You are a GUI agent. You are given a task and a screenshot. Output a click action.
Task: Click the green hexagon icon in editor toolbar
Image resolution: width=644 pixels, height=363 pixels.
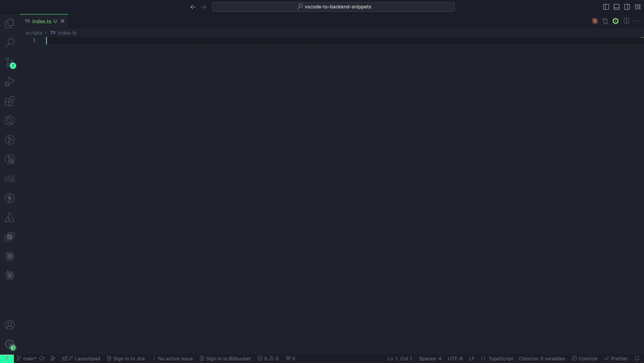(616, 21)
